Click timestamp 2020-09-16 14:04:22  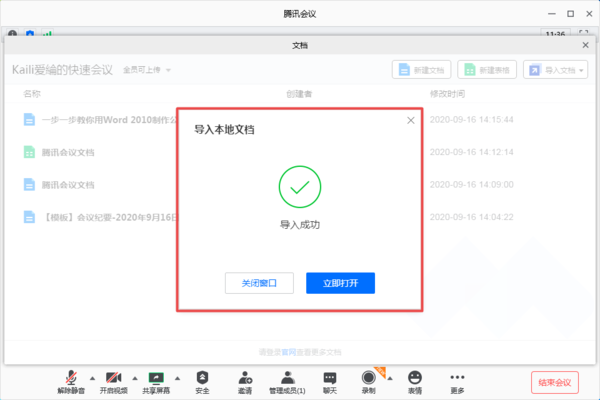(x=471, y=217)
